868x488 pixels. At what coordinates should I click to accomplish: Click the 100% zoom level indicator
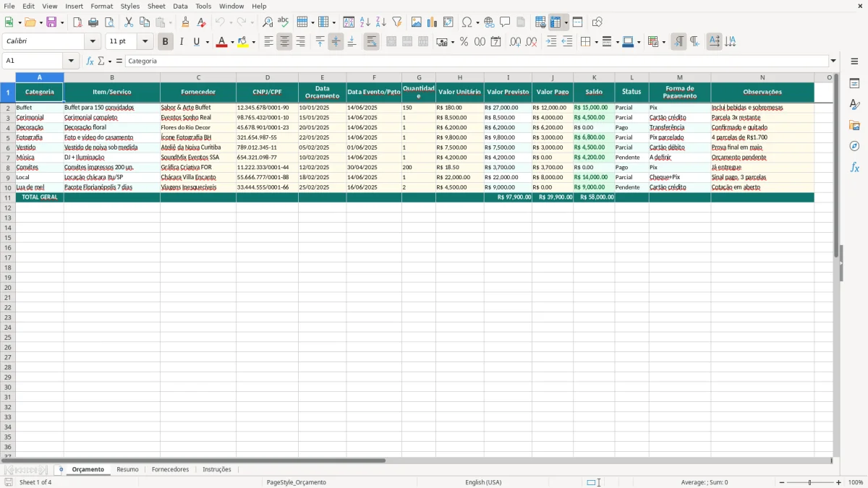coord(856,482)
